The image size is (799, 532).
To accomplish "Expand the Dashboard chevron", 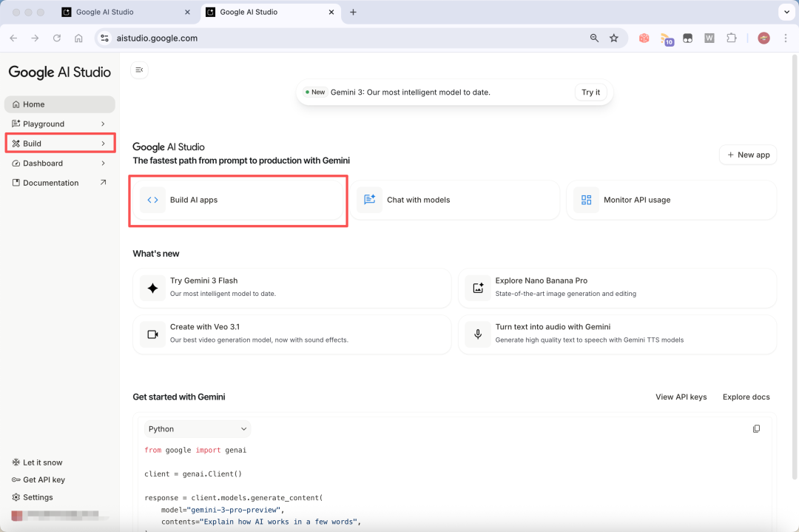I will tap(103, 163).
